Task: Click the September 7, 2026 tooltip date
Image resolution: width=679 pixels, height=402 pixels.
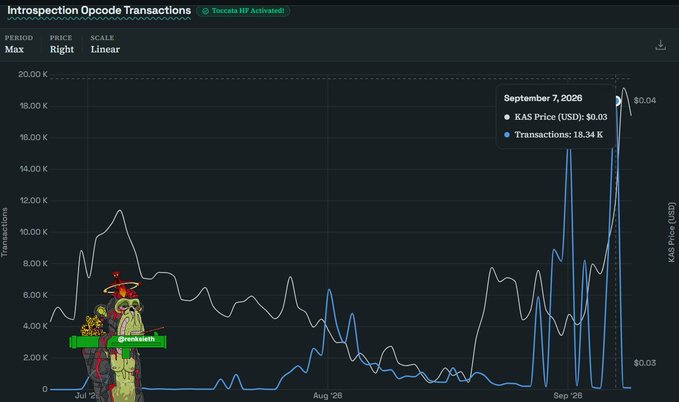Action: point(543,98)
